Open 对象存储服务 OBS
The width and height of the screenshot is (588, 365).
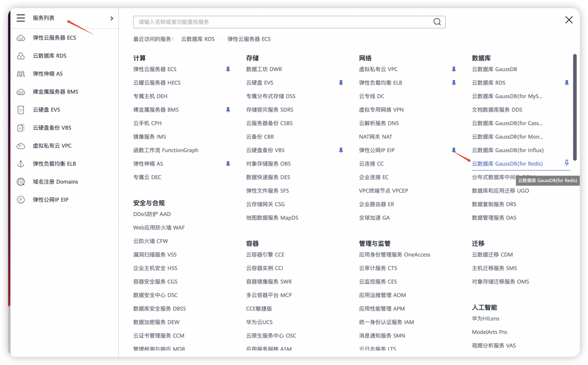click(x=268, y=163)
